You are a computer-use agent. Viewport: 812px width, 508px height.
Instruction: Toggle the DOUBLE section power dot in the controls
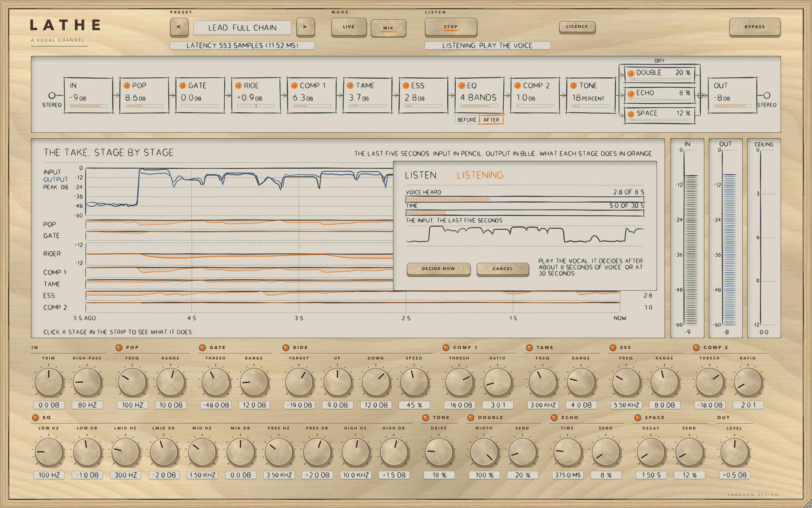click(471, 418)
